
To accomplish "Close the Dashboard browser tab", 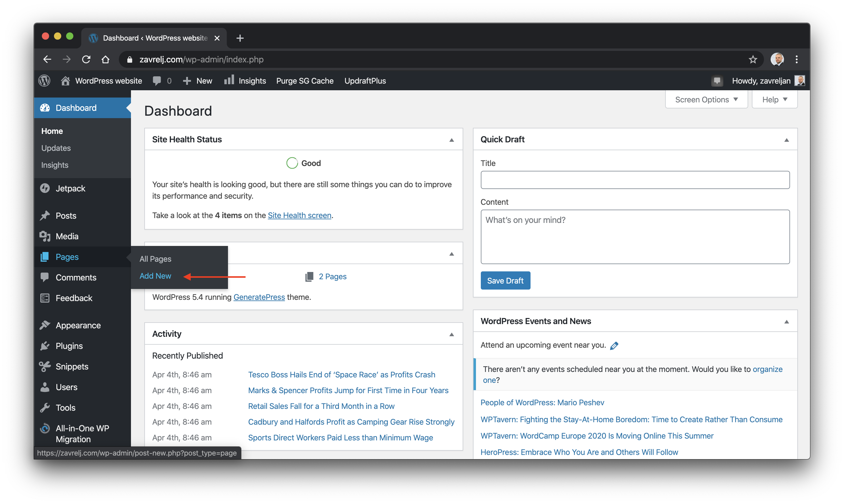I will tap(217, 38).
